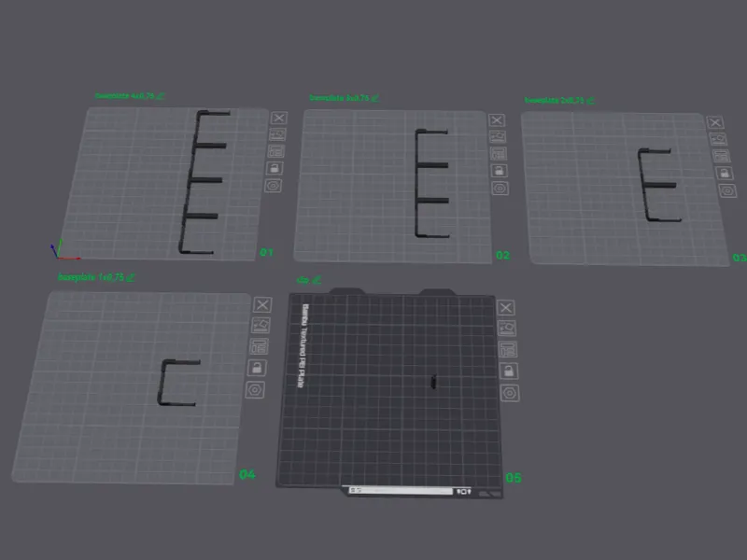Click the green 02 plate number
This screenshot has height=560, width=747.
[x=502, y=255]
